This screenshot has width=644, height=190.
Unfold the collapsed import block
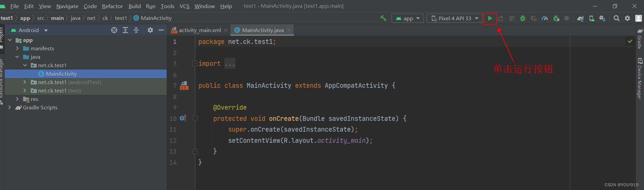pos(195,63)
